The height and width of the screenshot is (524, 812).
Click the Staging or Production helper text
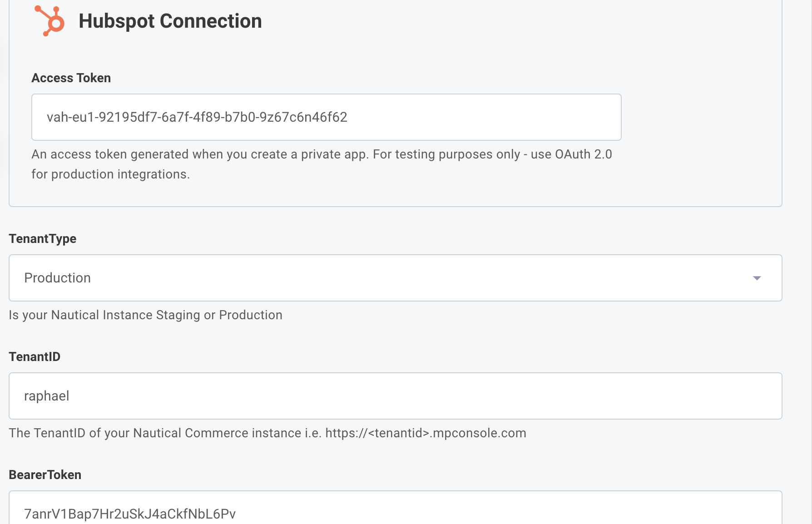145,315
